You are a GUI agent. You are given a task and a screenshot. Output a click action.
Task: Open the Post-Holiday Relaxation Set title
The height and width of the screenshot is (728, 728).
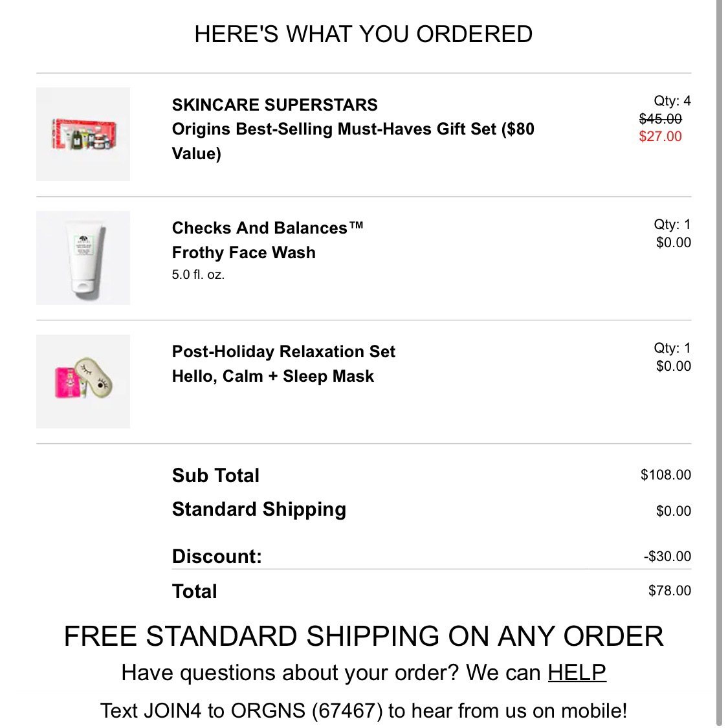click(x=283, y=351)
